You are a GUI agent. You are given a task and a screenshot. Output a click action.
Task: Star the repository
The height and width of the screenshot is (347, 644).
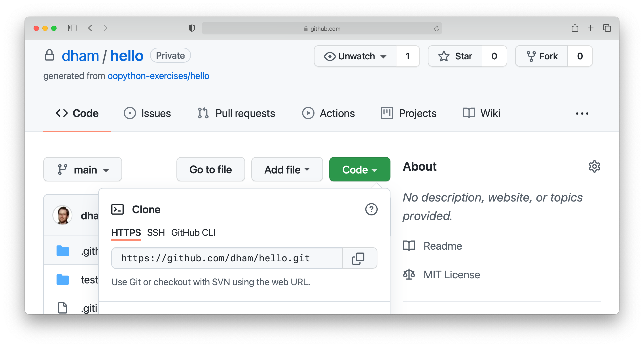click(x=455, y=56)
